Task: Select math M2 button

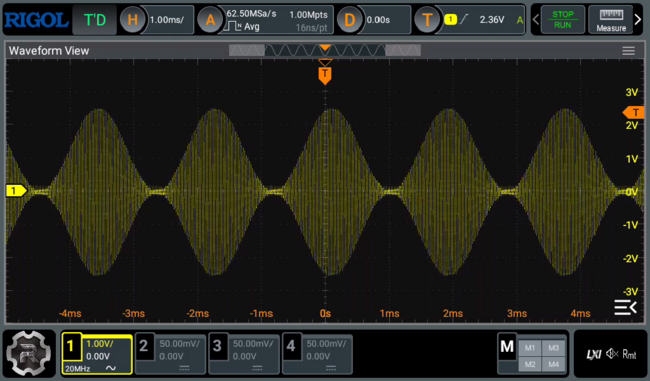Action: pyautogui.click(x=530, y=364)
